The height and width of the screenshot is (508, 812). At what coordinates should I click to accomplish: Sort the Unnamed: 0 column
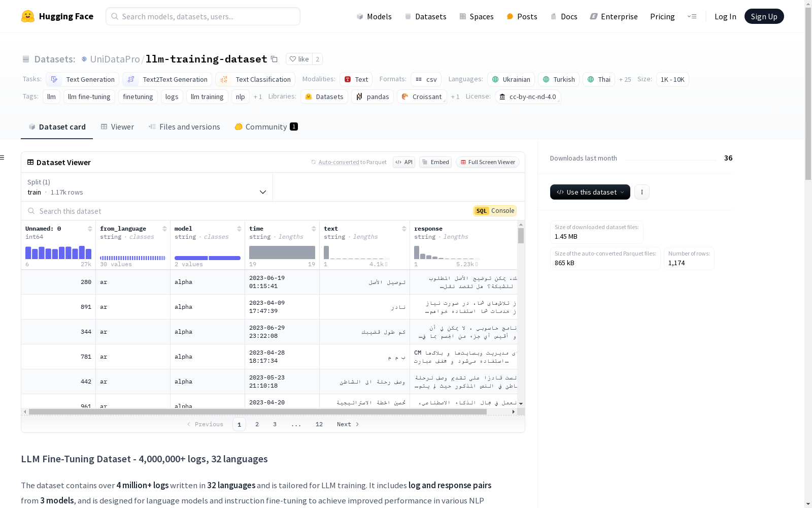[90, 229]
